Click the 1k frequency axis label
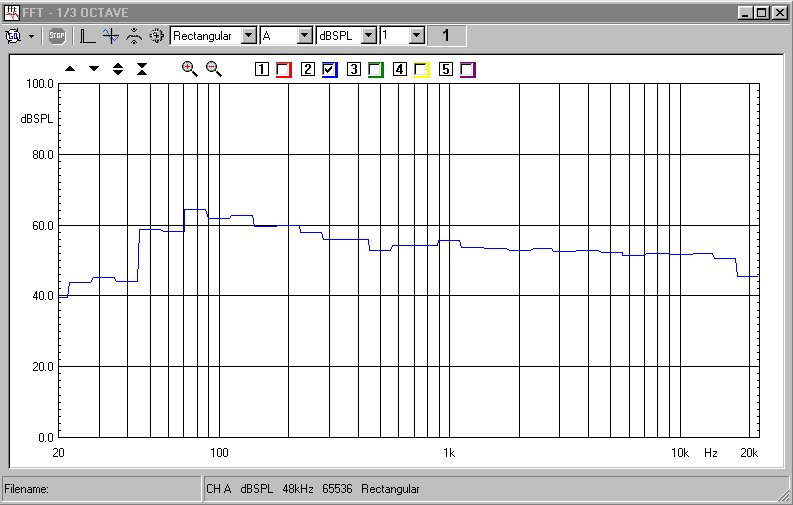The image size is (793, 505). click(x=449, y=452)
